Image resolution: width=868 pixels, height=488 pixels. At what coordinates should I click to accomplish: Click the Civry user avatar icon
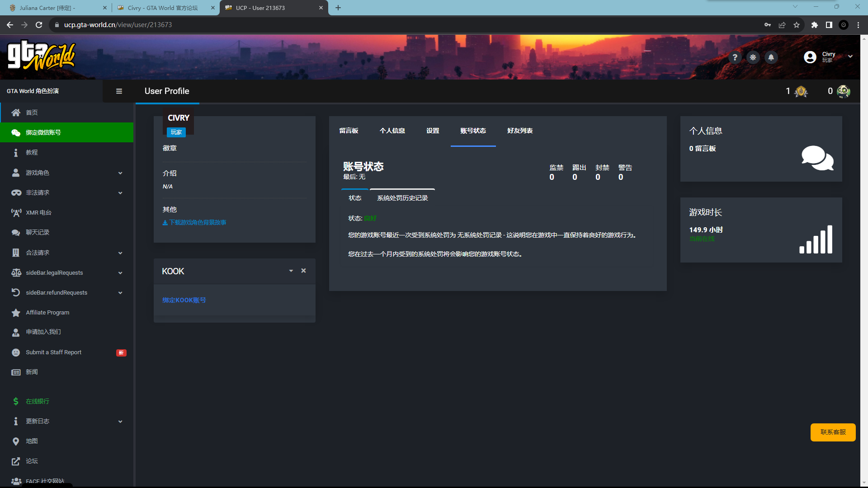(810, 57)
